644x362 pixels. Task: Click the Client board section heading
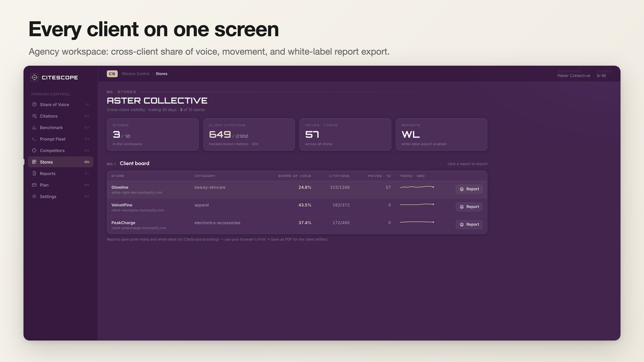tap(134, 163)
